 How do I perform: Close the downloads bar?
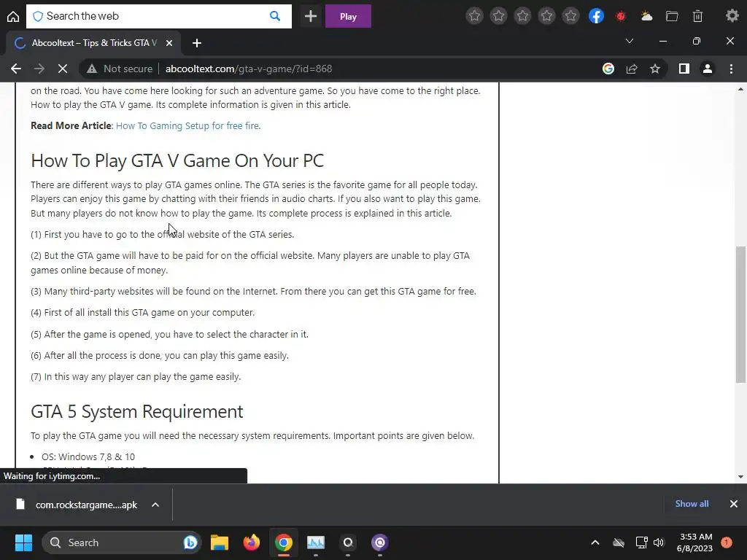(x=734, y=504)
